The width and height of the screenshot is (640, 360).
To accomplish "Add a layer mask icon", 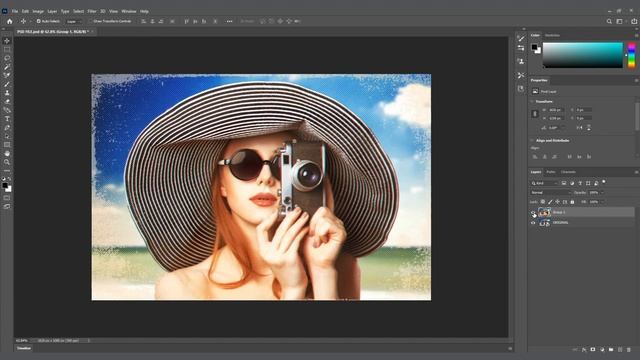I will coord(593,350).
